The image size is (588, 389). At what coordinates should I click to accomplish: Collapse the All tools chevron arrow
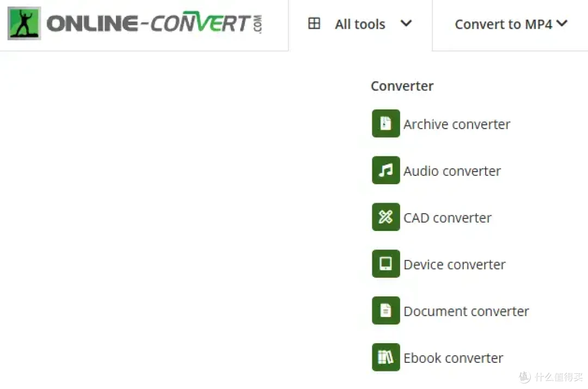pyautogui.click(x=406, y=23)
